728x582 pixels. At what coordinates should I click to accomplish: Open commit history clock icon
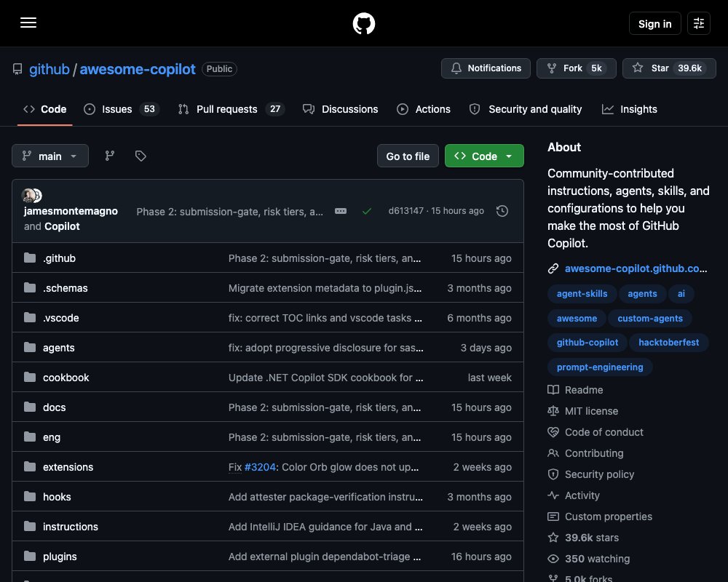pos(502,211)
